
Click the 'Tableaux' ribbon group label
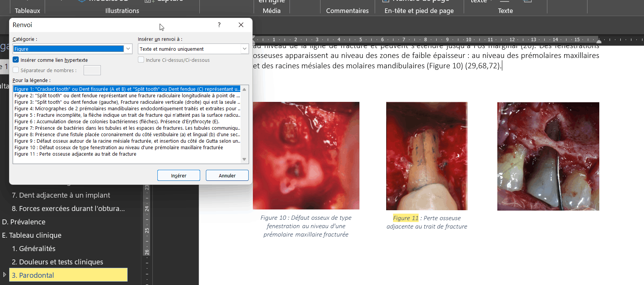[x=28, y=11]
